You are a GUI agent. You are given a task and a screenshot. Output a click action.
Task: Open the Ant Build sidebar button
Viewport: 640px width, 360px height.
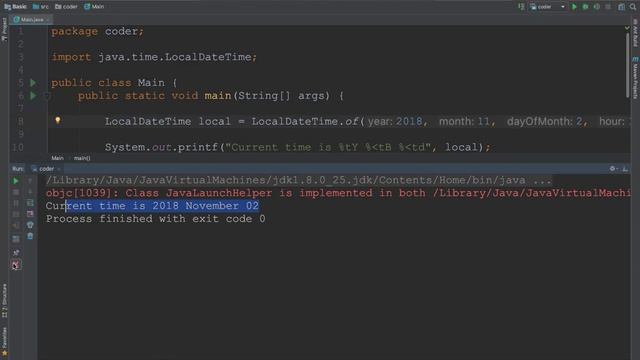pos(635,33)
